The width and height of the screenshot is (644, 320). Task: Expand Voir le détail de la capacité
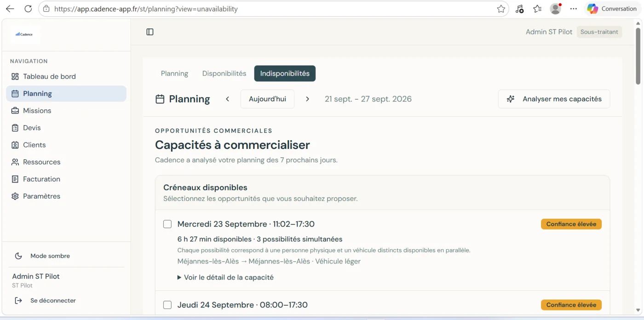[x=225, y=277]
